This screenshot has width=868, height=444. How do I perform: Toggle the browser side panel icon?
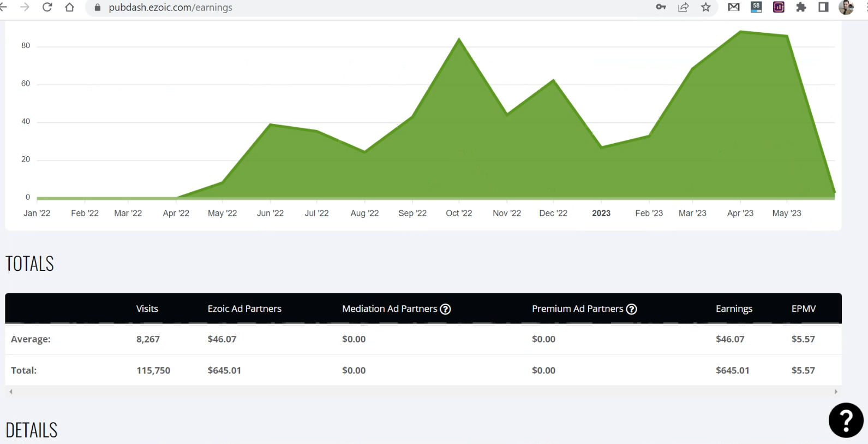(823, 7)
